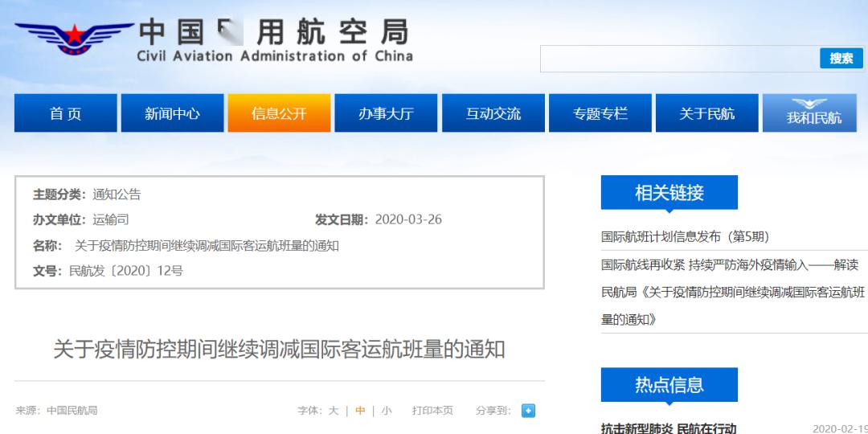
Task: Go to the 首页 home tab
Action: pos(65,113)
